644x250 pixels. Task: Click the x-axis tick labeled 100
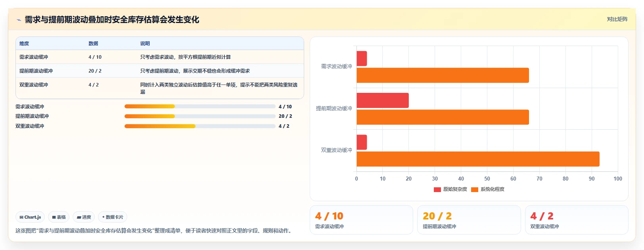618,179
